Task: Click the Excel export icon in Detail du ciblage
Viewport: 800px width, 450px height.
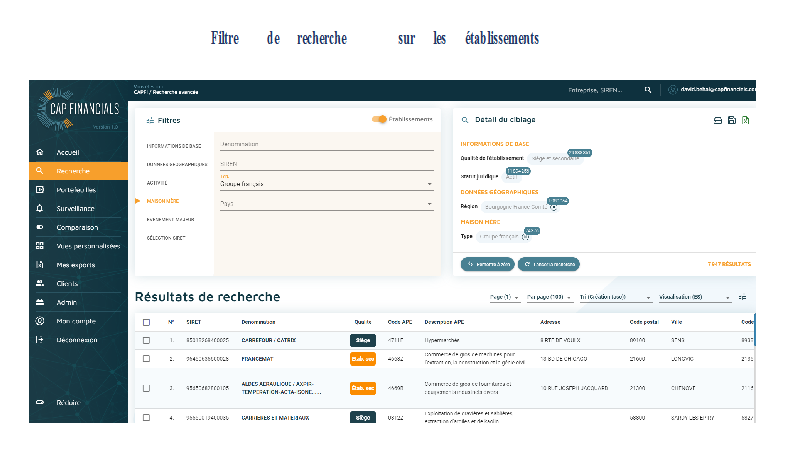Action: (746, 120)
